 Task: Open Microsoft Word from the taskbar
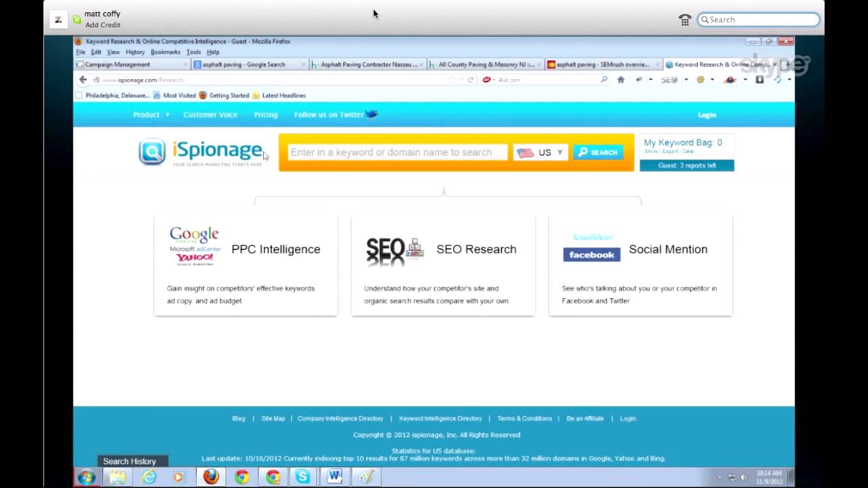[x=334, y=477]
